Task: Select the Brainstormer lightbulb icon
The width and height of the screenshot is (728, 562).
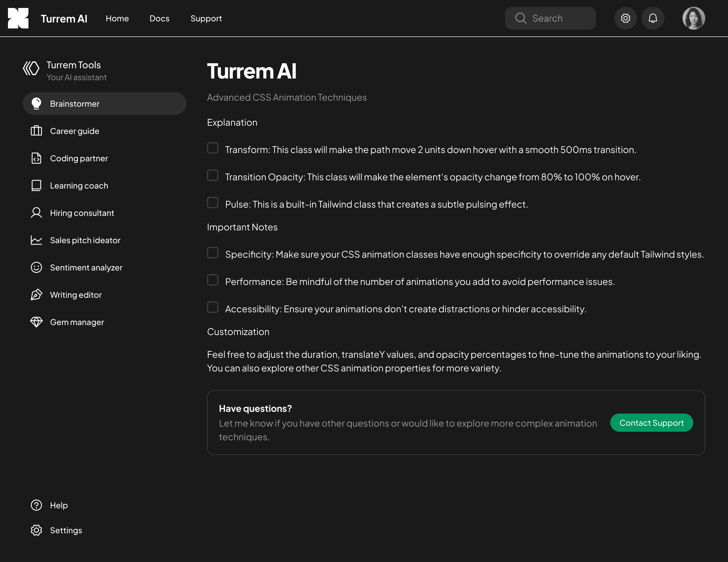Action: (x=36, y=103)
